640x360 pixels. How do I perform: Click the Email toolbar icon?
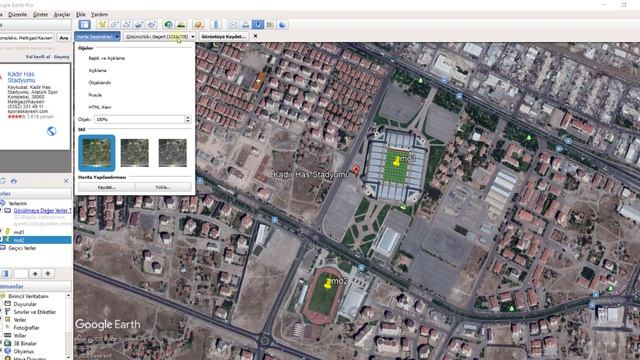click(x=233, y=24)
